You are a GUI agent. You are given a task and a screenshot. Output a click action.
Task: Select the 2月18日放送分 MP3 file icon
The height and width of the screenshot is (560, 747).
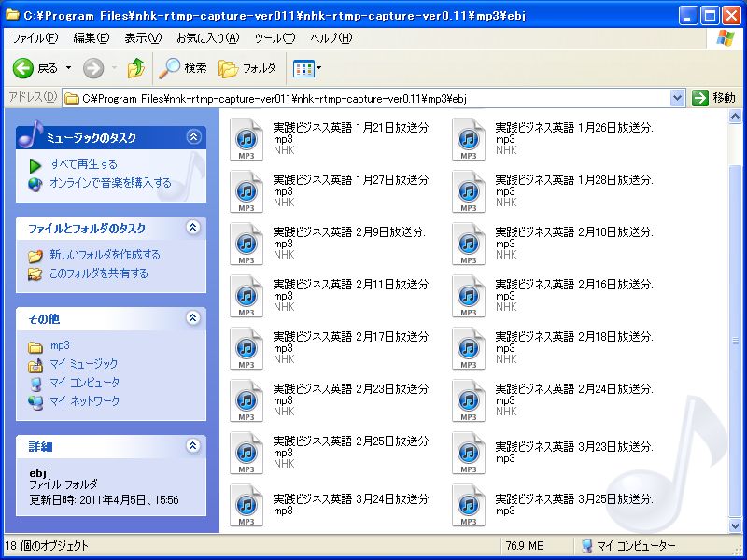pos(469,348)
